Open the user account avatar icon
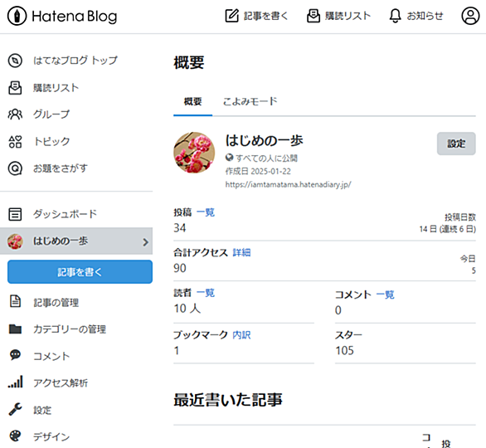486x448 pixels. (x=470, y=16)
